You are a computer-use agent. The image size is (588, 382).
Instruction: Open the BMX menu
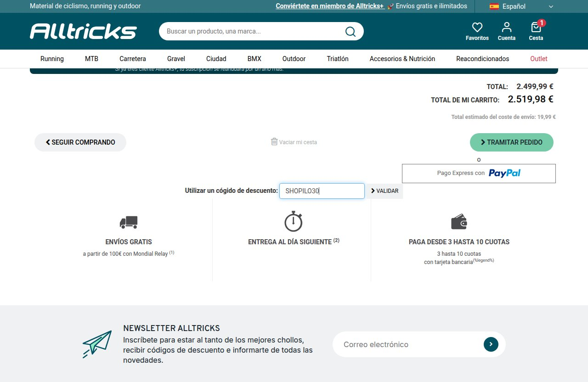[x=254, y=59]
